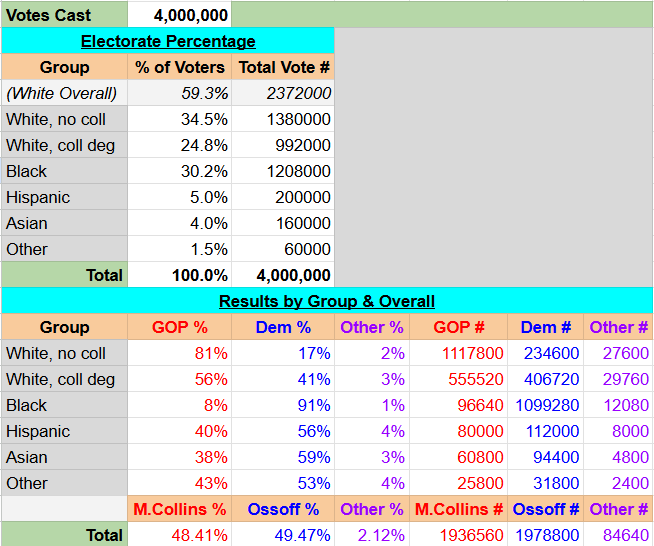Select the 56% GOP share cell
Viewport: 654px width, 546px height.
tap(179, 379)
